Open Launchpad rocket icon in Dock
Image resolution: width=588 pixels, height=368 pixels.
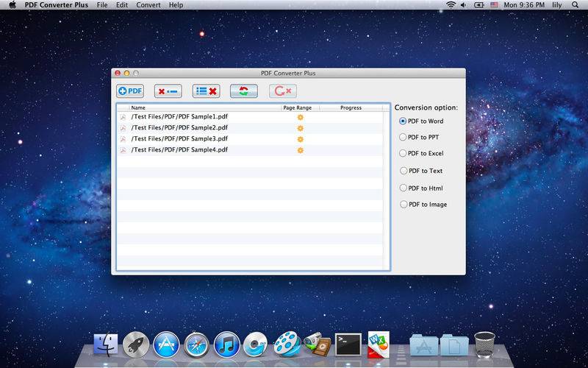point(136,344)
